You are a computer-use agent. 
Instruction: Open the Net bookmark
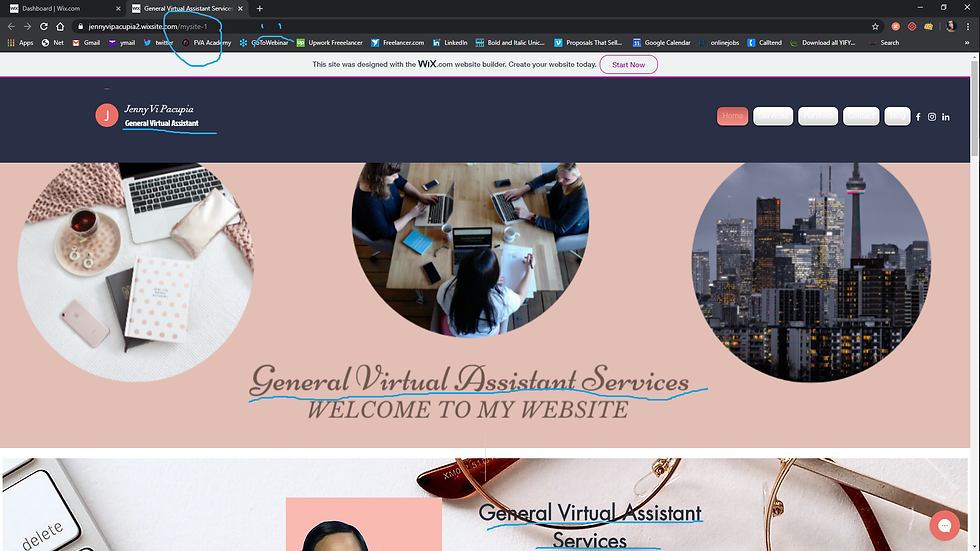tap(52, 42)
